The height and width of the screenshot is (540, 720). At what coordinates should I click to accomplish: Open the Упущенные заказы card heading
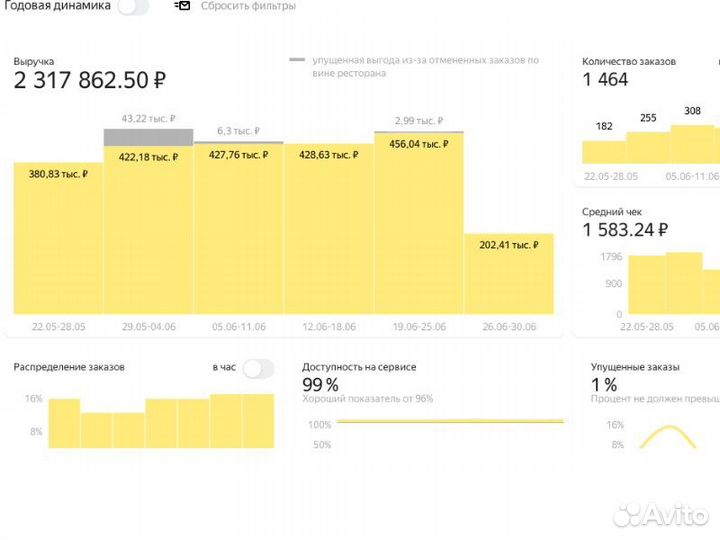tap(635, 367)
